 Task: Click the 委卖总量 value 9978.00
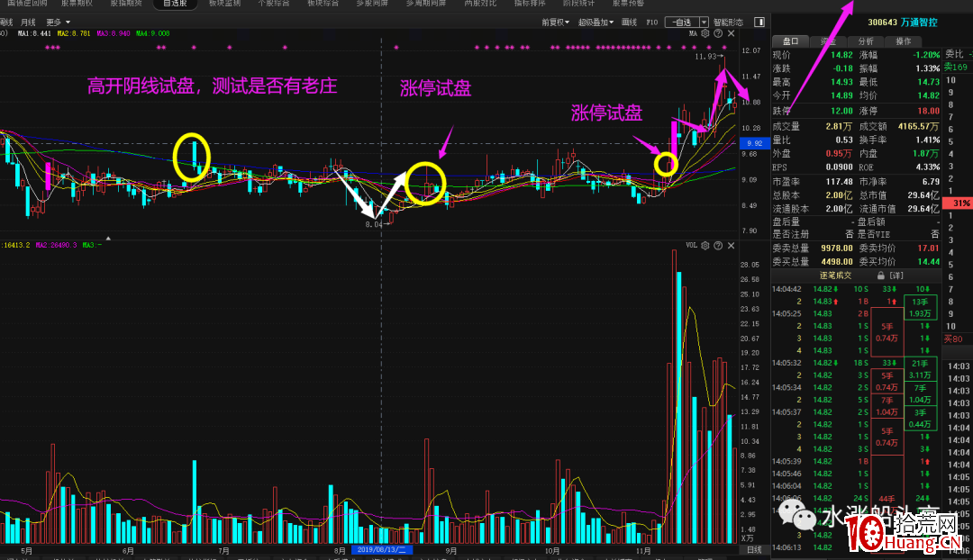837,248
